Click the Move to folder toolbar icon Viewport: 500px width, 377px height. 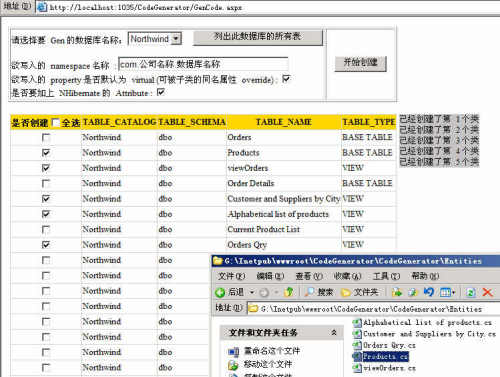[397, 292]
